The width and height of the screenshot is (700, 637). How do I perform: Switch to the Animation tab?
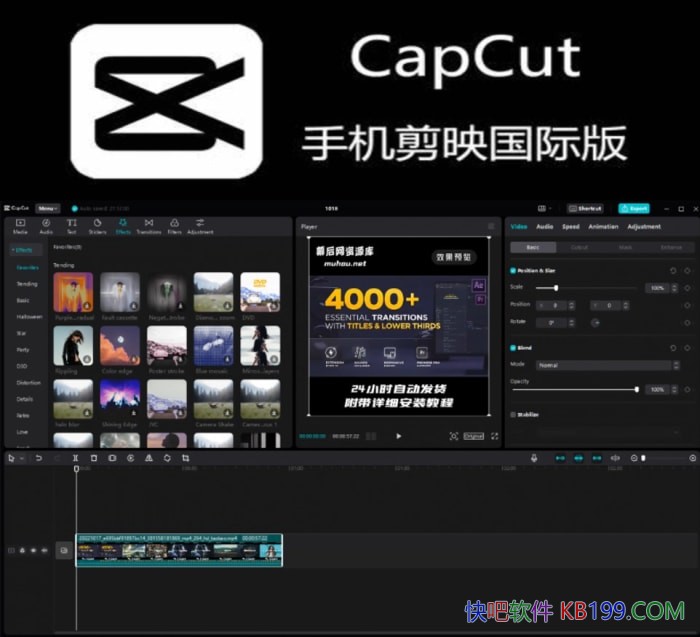pyautogui.click(x=603, y=226)
